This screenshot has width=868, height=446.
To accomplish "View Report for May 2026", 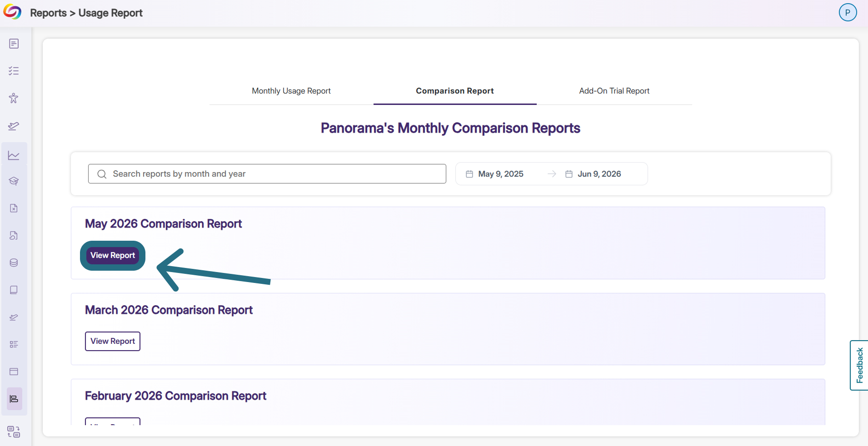I will click(x=113, y=255).
